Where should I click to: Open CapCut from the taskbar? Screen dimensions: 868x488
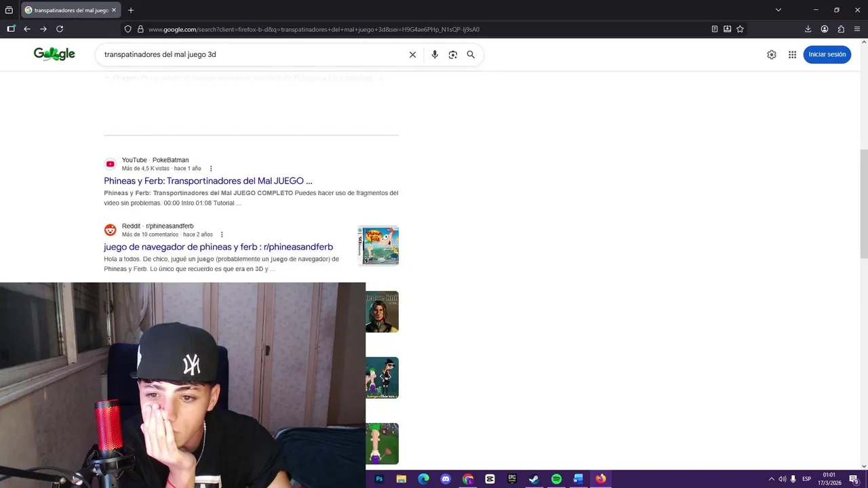[490, 479]
